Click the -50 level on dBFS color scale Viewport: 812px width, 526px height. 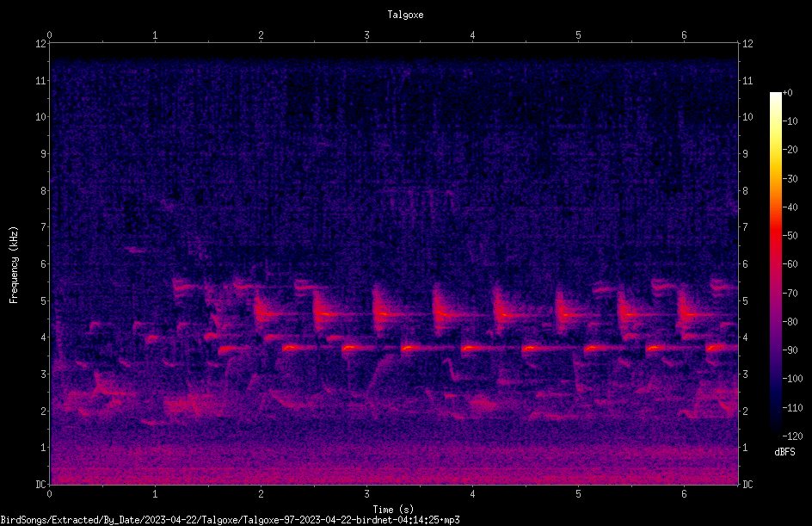point(790,236)
